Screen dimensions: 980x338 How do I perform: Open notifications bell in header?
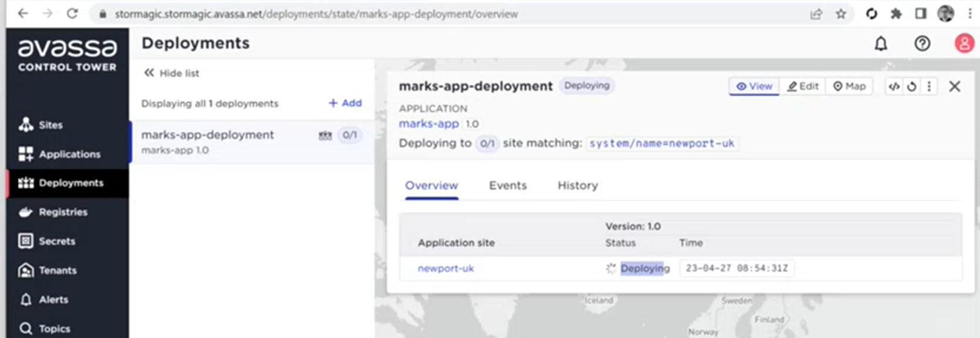(881, 43)
